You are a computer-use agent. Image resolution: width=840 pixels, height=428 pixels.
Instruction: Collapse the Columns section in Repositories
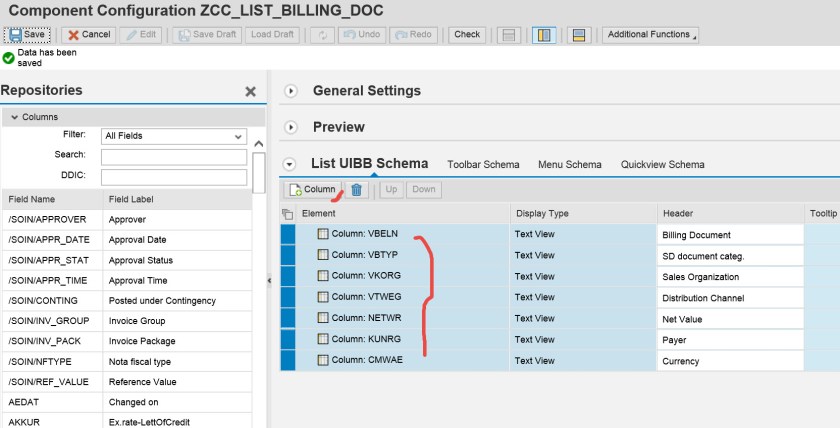[x=15, y=117]
